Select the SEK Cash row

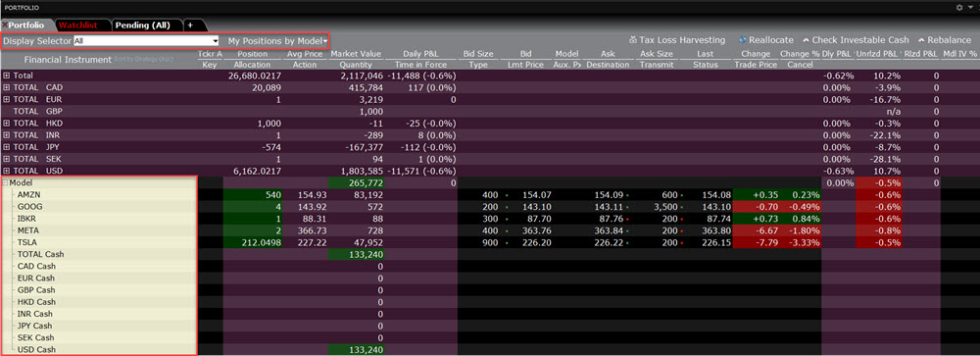100,337
